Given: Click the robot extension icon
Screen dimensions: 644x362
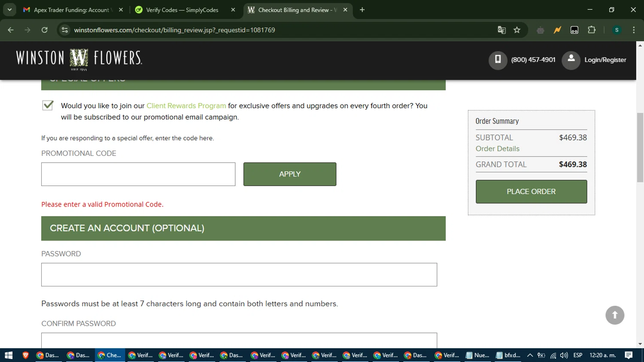Looking at the screenshot, I should (541, 30).
